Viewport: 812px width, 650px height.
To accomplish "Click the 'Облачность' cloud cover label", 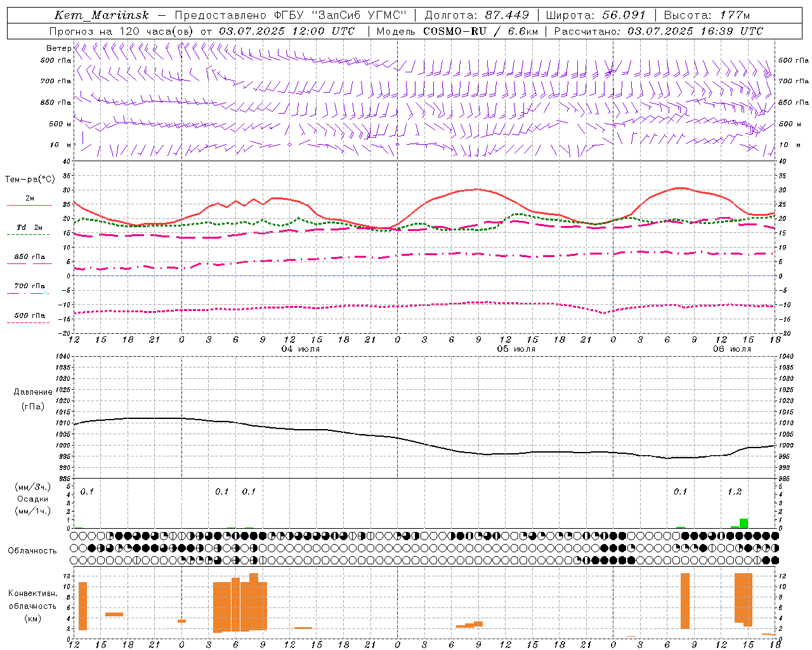I will click(x=32, y=551).
